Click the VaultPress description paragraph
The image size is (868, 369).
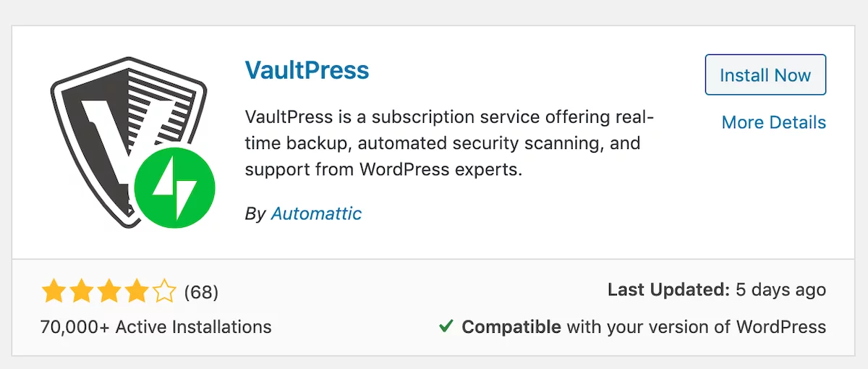pos(450,143)
